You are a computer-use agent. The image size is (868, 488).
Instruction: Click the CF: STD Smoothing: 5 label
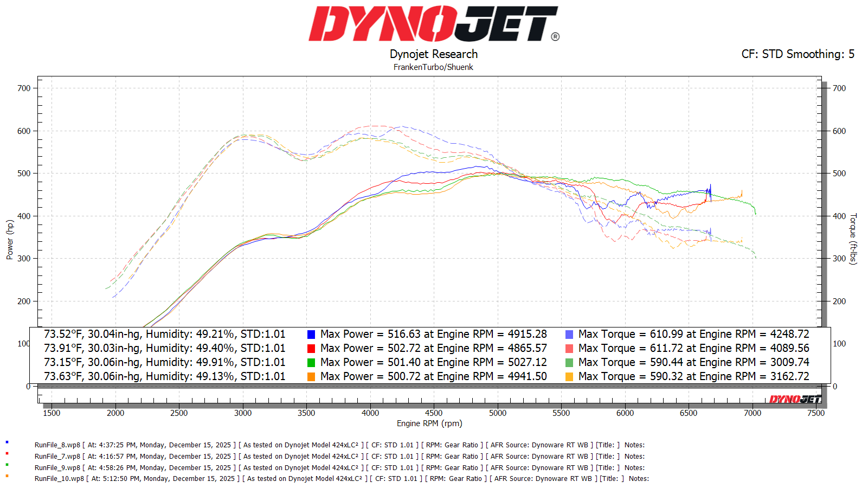click(x=798, y=54)
